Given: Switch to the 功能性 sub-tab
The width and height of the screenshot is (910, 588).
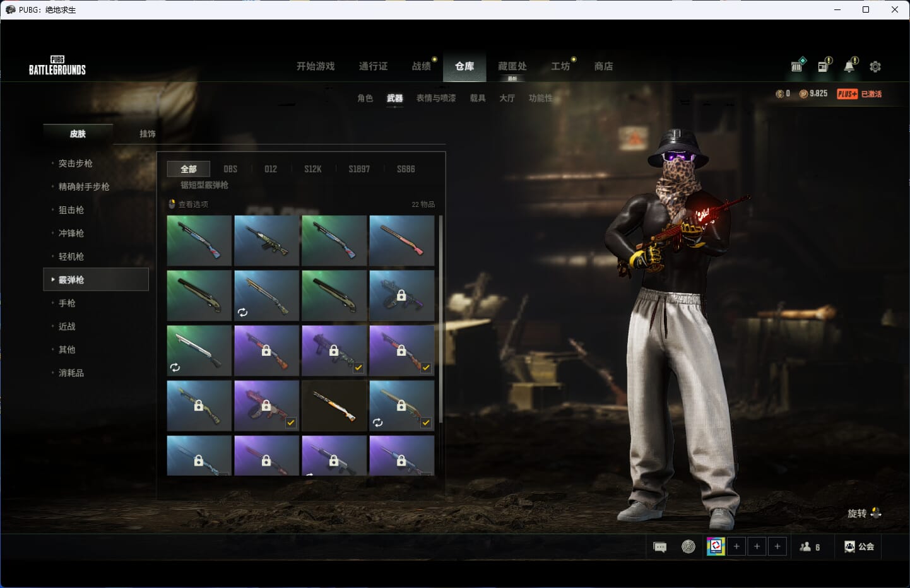Looking at the screenshot, I should click(x=541, y=98).
